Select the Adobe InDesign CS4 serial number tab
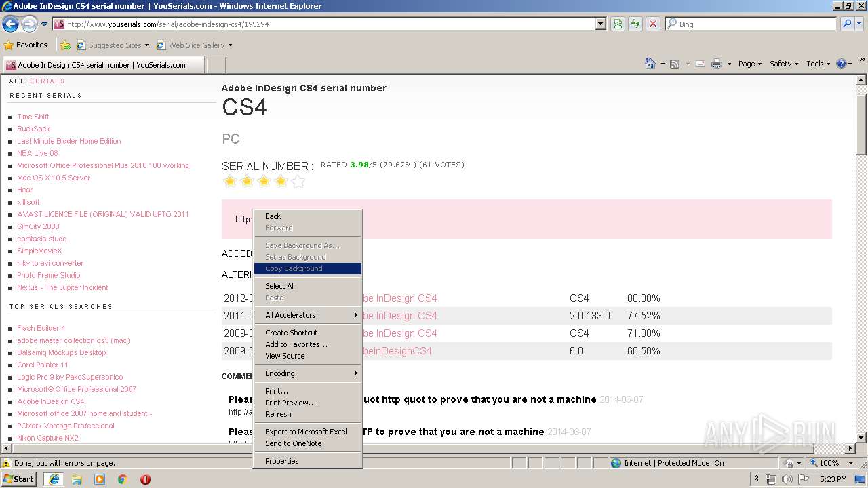 (x=103, y=65)
